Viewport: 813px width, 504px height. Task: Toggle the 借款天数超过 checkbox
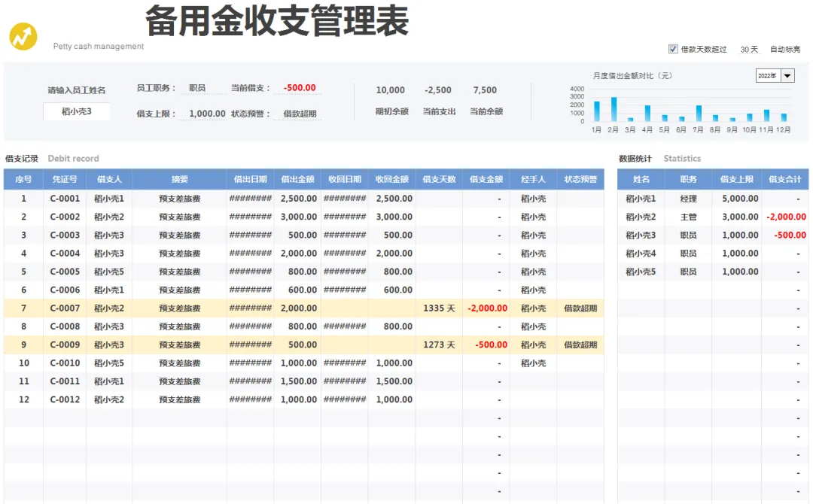pos(673,49)
